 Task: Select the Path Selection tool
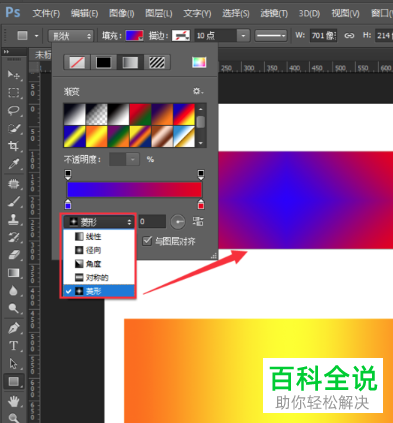click(x=13, y=364)
